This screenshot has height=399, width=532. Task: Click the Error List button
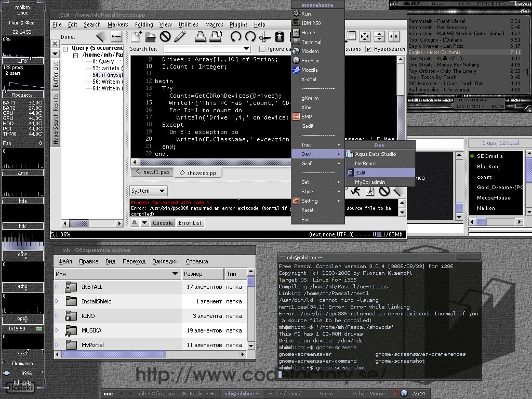tap(190, 223)
